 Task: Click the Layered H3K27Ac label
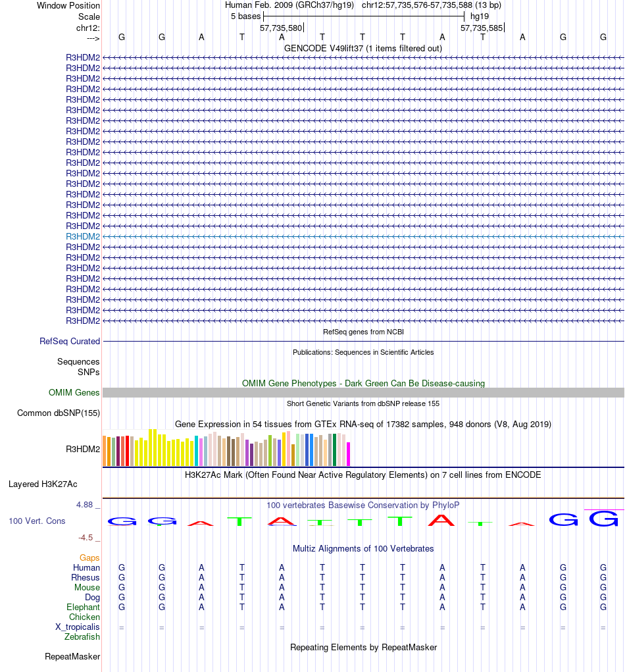43,484
